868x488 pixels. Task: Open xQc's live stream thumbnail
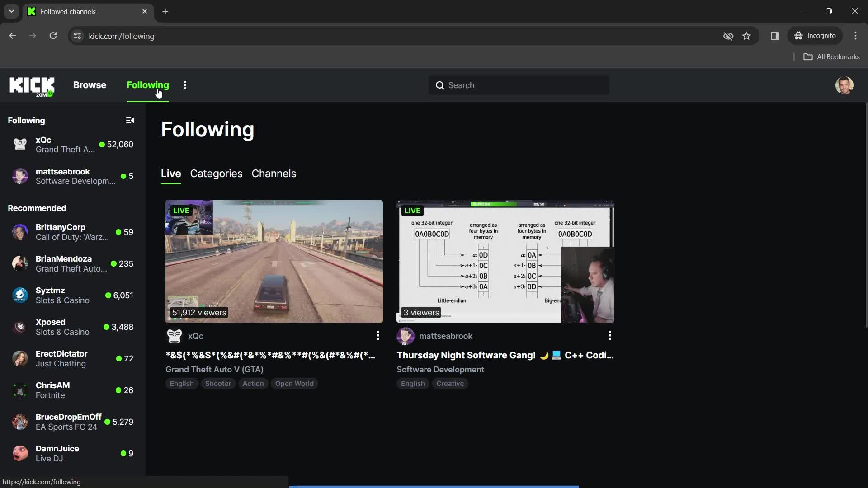coord(274,261)
